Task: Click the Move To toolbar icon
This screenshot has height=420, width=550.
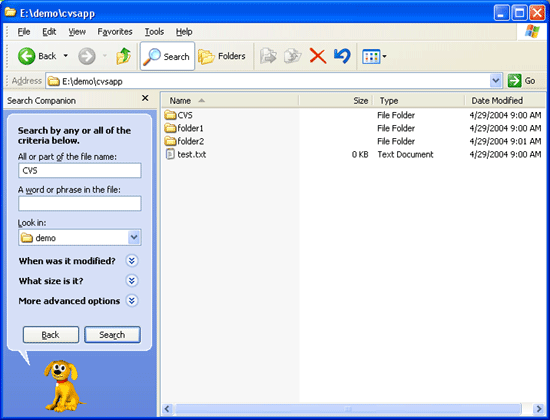Action: click(268, 56)
